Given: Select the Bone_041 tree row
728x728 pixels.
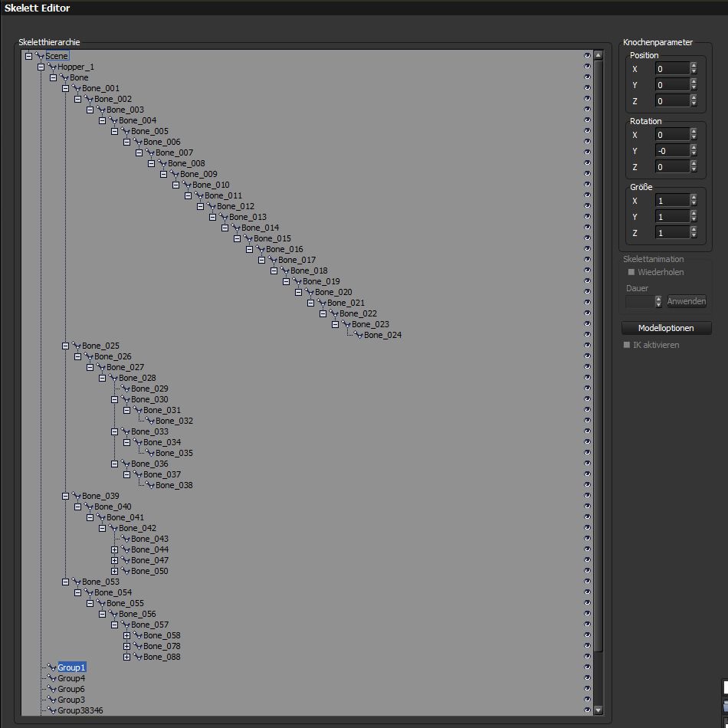Looking at the screenshot, I should point(126,517).
